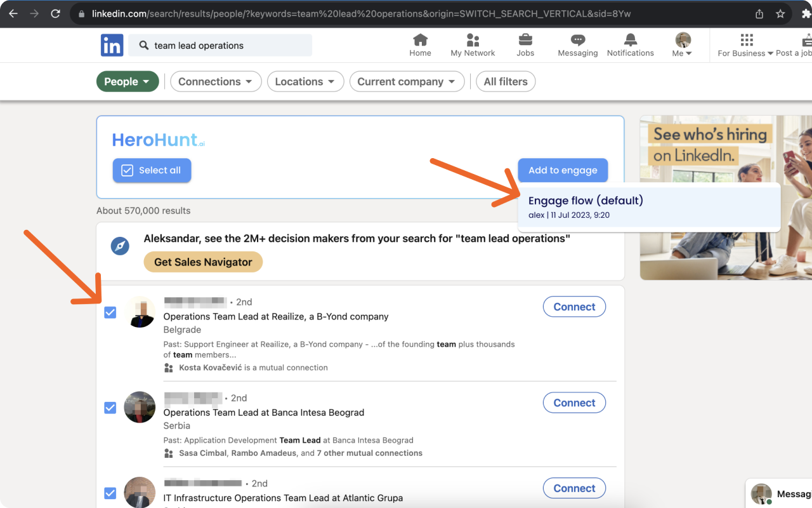Click the browser address bar URL
Screen dimensions: 812x508
[361, 14]
